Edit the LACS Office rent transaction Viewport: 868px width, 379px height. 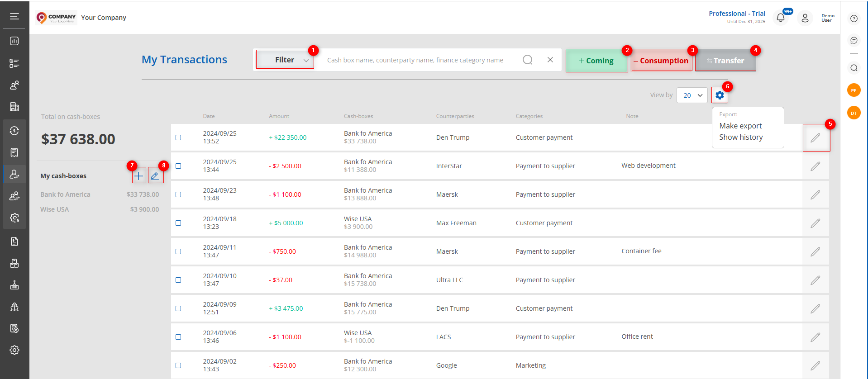(816, 337)
